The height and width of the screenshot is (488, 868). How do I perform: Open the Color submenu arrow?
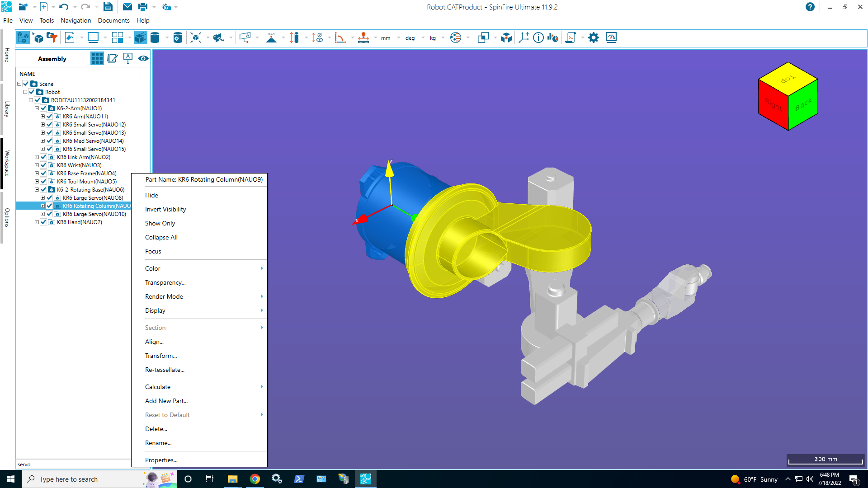262,268
